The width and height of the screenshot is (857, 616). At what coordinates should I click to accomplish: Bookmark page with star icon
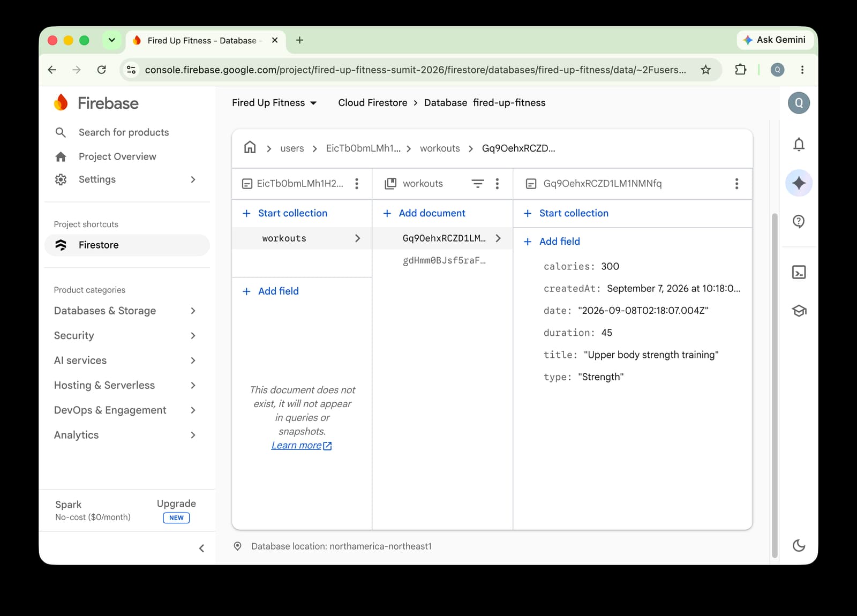tap(706, 70)
